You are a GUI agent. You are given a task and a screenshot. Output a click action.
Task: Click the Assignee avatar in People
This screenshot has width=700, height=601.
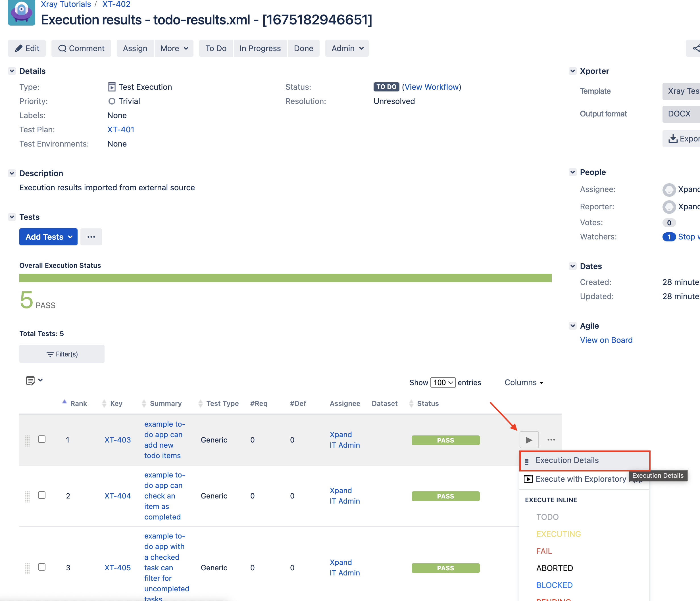[669, 189]
